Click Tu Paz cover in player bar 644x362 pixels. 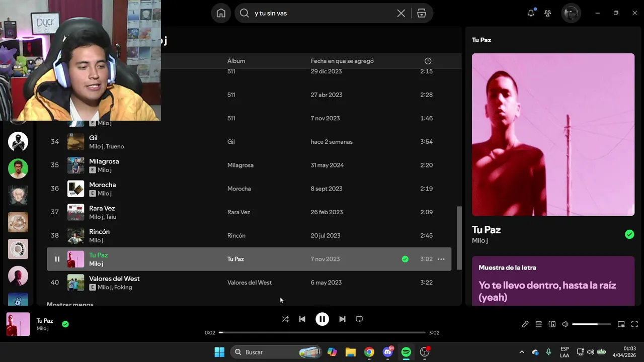coord(18,324)
